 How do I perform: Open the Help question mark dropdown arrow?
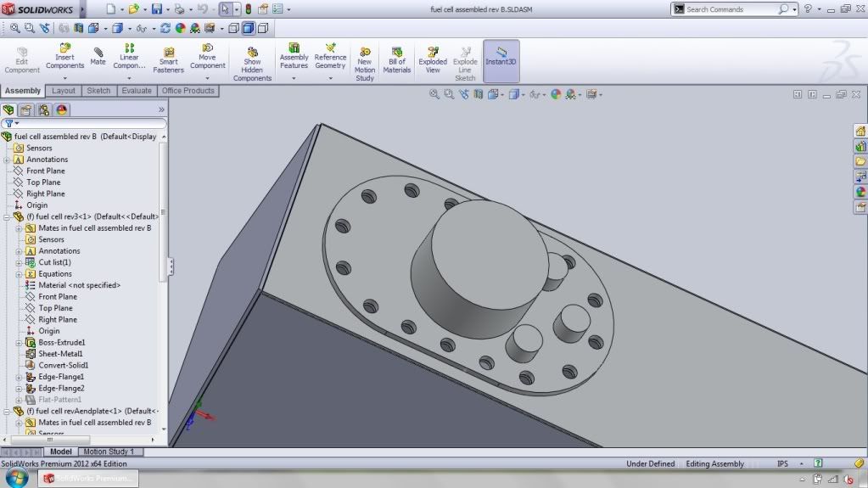tap(820, 8)
